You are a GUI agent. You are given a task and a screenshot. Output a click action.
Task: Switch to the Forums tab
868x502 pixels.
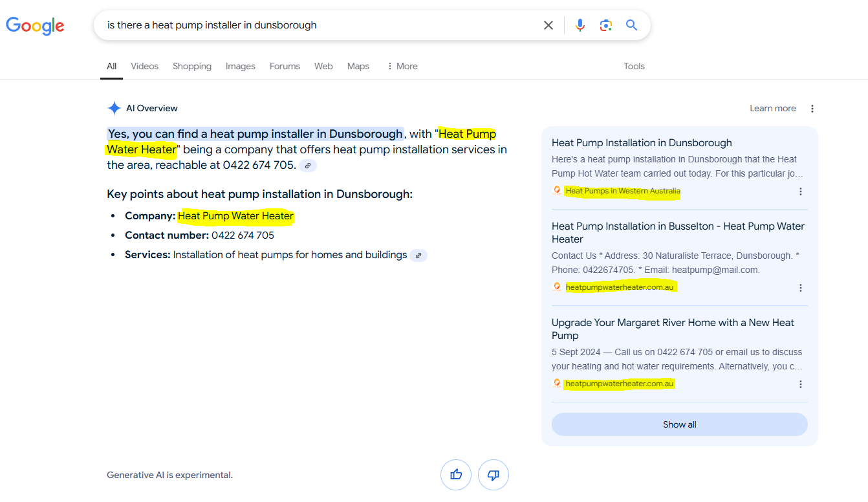(285, 66)
